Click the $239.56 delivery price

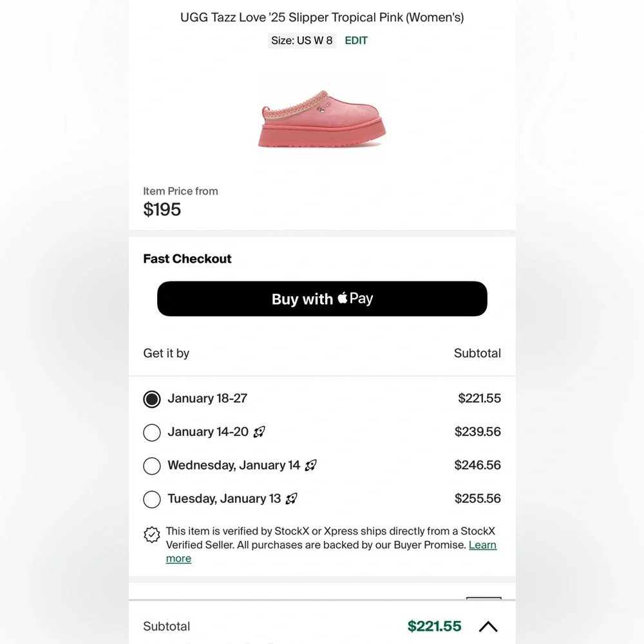(477, 432)
